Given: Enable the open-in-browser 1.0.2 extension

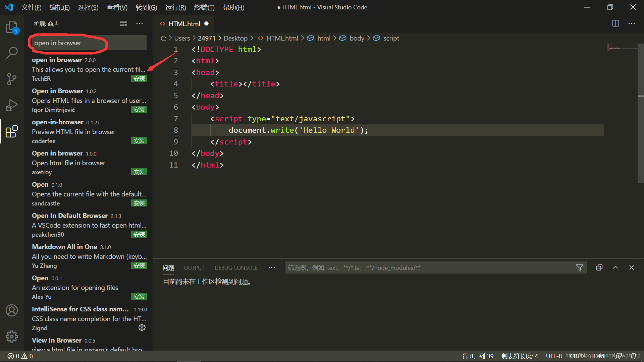Looking at the screenshot, I should click(139, 109).
